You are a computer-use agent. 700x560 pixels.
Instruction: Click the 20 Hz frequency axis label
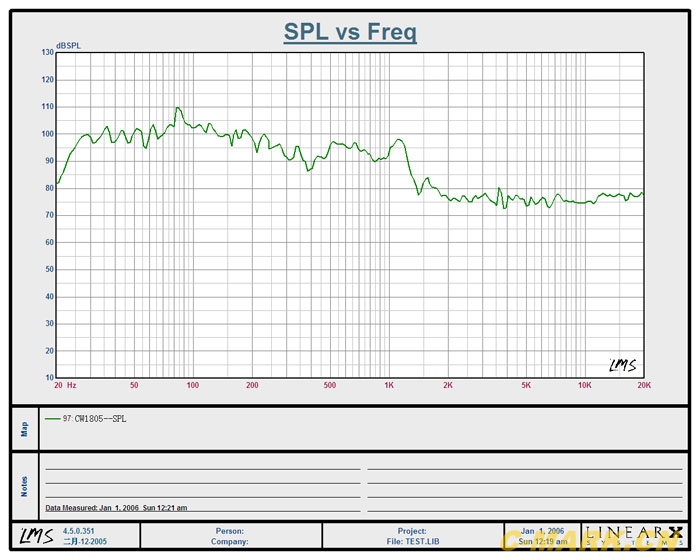(x=65, y=385)
